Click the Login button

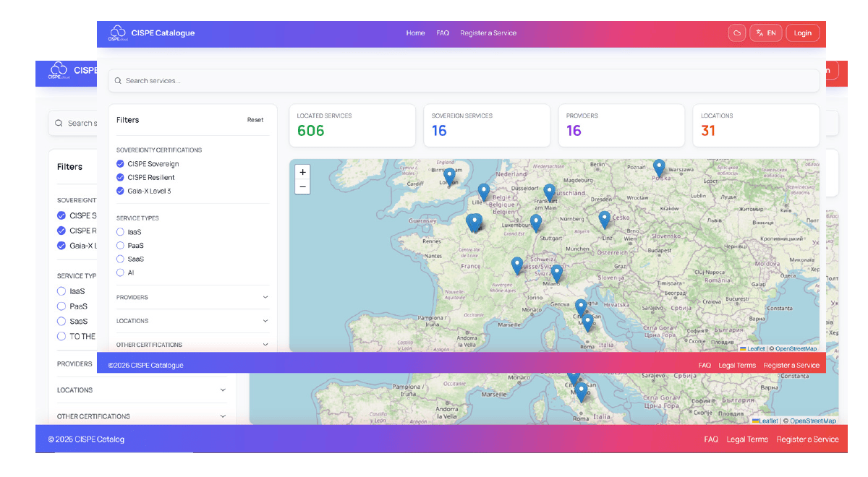click(x=802, y=33)
